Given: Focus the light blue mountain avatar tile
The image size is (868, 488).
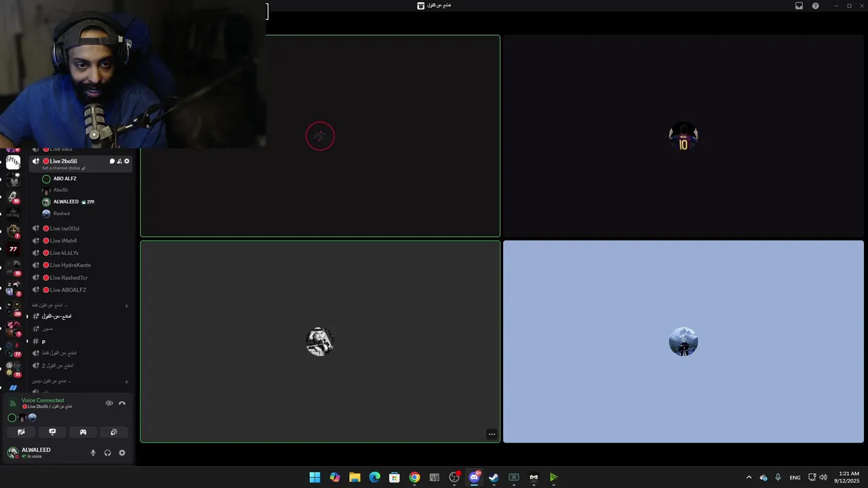Looking at the screenshot, I should (683, 342).
